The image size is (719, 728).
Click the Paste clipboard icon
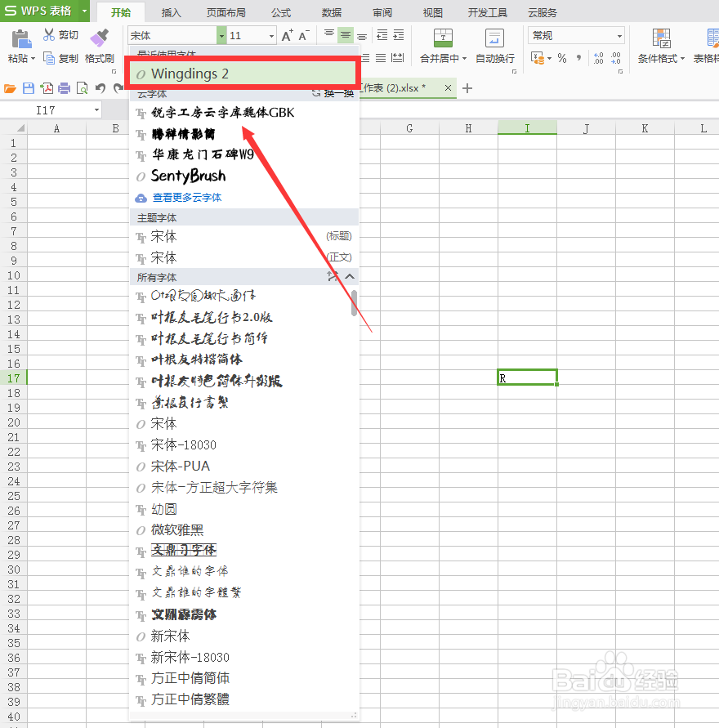point(21,39)
